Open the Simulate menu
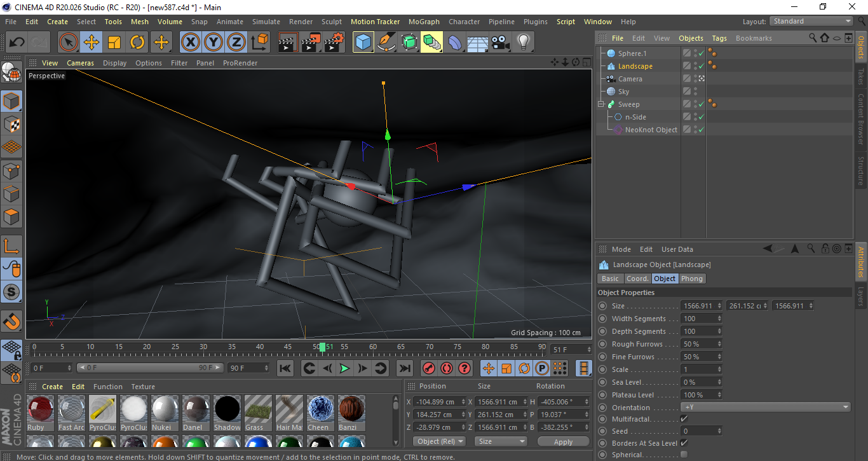Viewport: 868px width, 461px height. [266, 22]
